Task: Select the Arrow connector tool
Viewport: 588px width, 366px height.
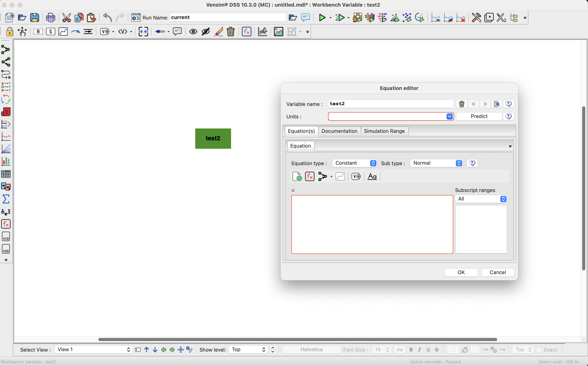Action: point(76,32)
